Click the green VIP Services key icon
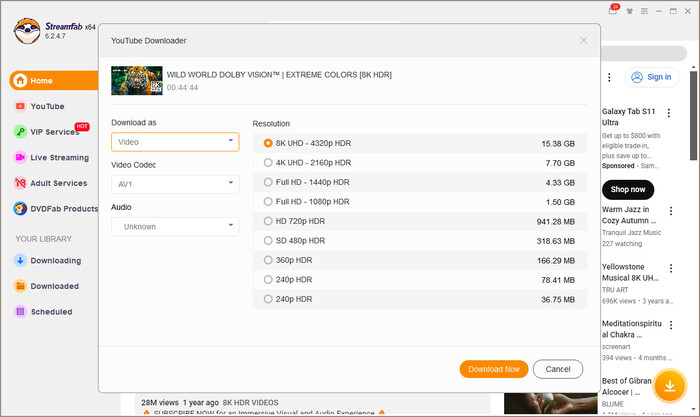Image resolution: width=700 pixels, height=417 pixels. pyautogui.click(x=20, y=132)
